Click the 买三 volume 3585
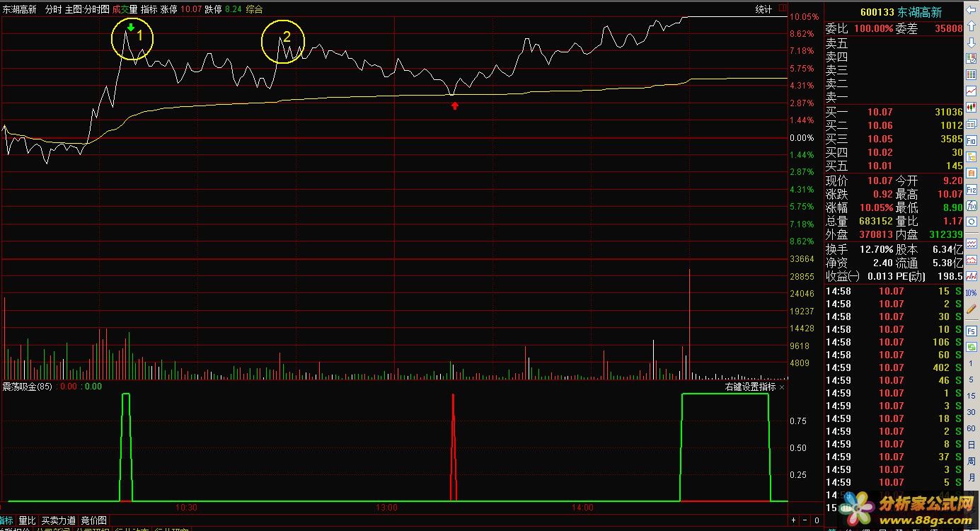Viewport: 980px width, 531px height. (x=951, y=139)
